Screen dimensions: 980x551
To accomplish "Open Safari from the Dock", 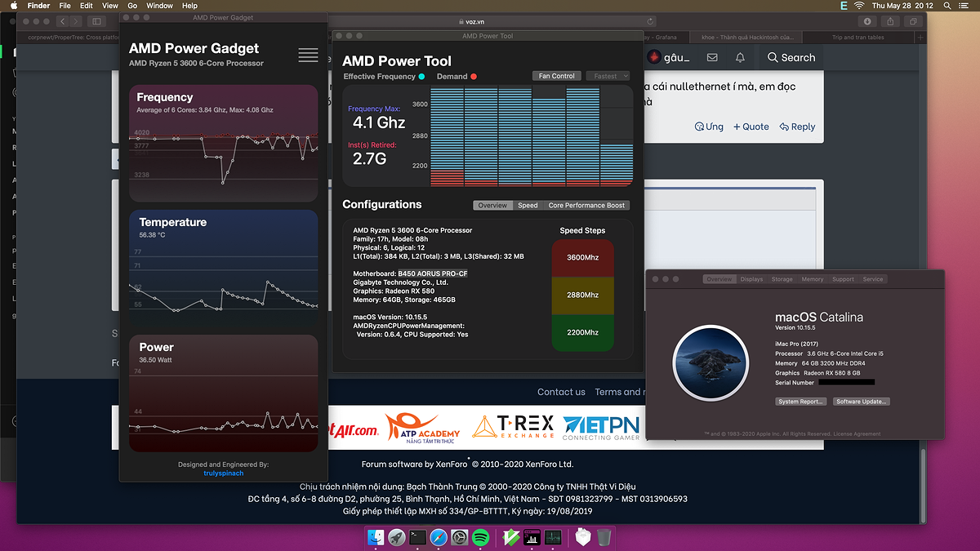I will pyautogui.click(x=439, y=537).
